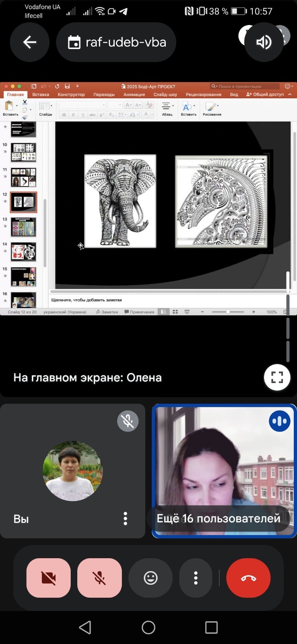Click the Слайды new slide icon
Image resolution: width=297 pixels, height=644 pixels.
[x=44, y=106]
